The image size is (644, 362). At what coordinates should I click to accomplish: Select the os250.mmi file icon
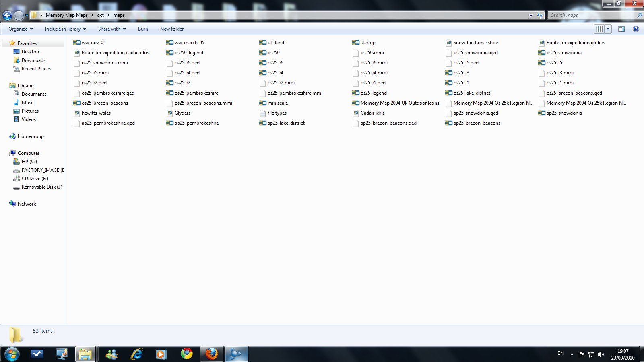(355, 53)
